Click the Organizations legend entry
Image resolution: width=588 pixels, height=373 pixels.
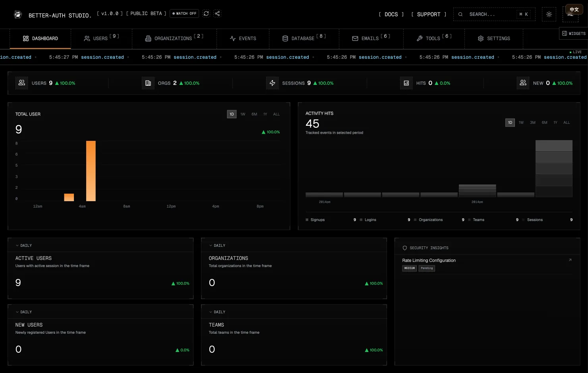pyautogui.click(x=439, y=220)
